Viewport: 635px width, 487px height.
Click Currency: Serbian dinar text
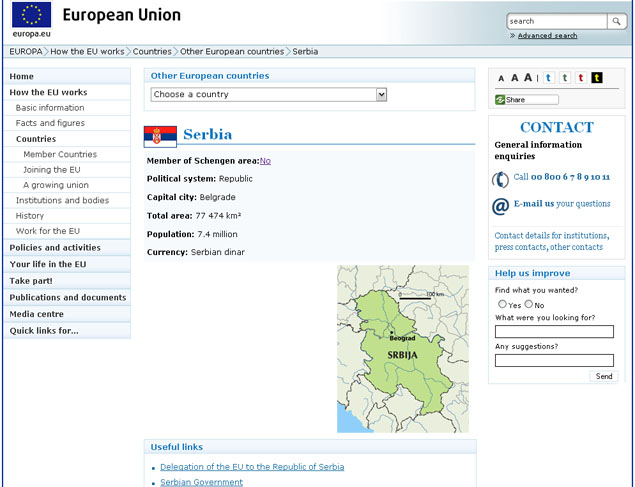pyautogui.click(x=196, y=252)
